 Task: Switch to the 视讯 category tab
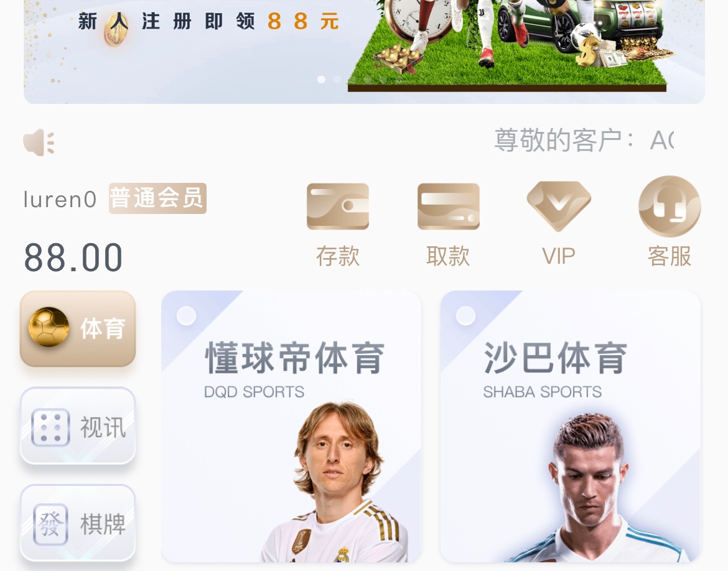pyautogui.click(x=78, y=425)
